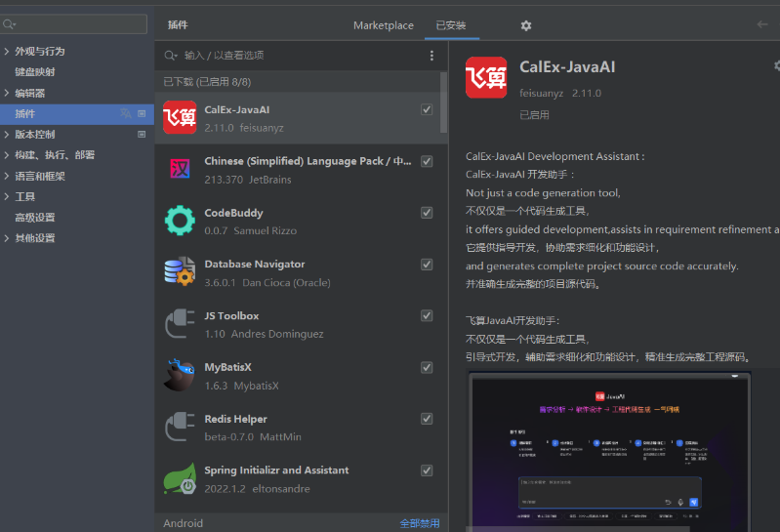This screenshot has width=780, height=532.
Task: Expand the 语言和框架 section
Action: 7,176
